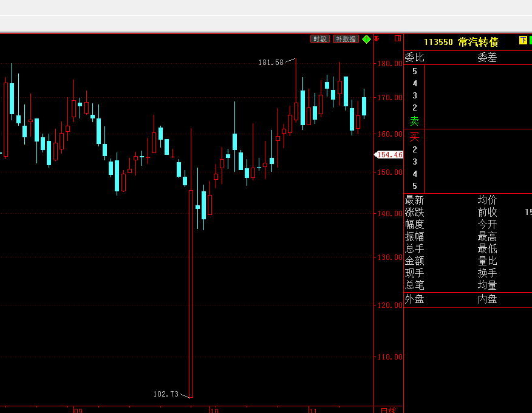The image size is (532, 413).
Task: Click the 102.73 low price annotation
Action: tap(166, 394)
